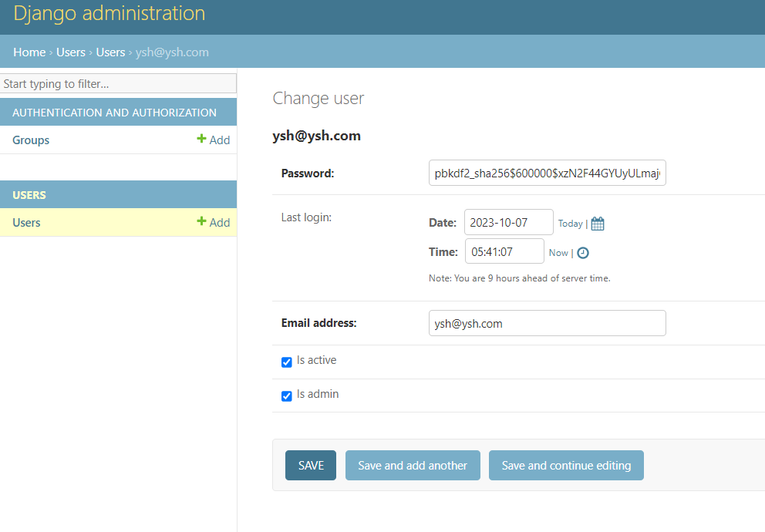This screenshot has width=765, height=532.
Task: Click the 'Is admin' label
Action: point(318,394)
